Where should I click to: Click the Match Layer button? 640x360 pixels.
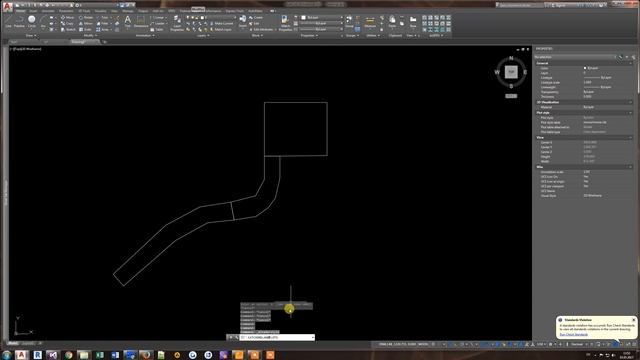tap(221, 29)
